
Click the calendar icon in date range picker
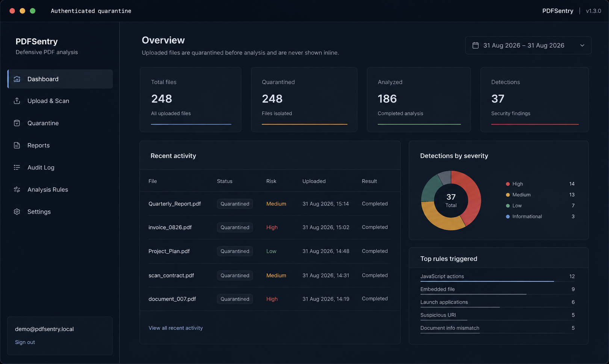(475, 45)
